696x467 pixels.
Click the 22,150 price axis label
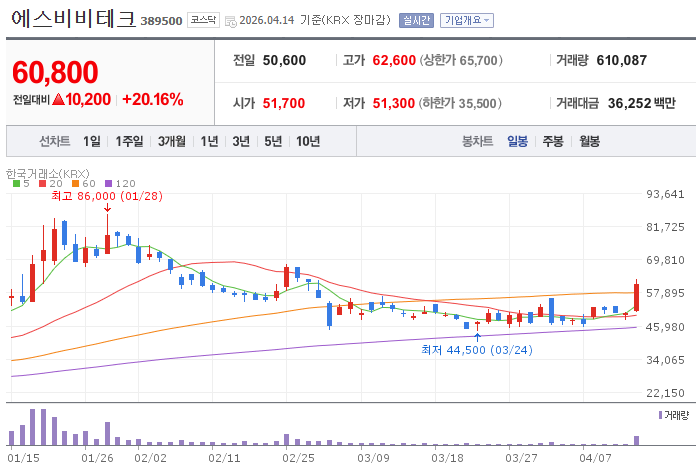click(665, 393)
